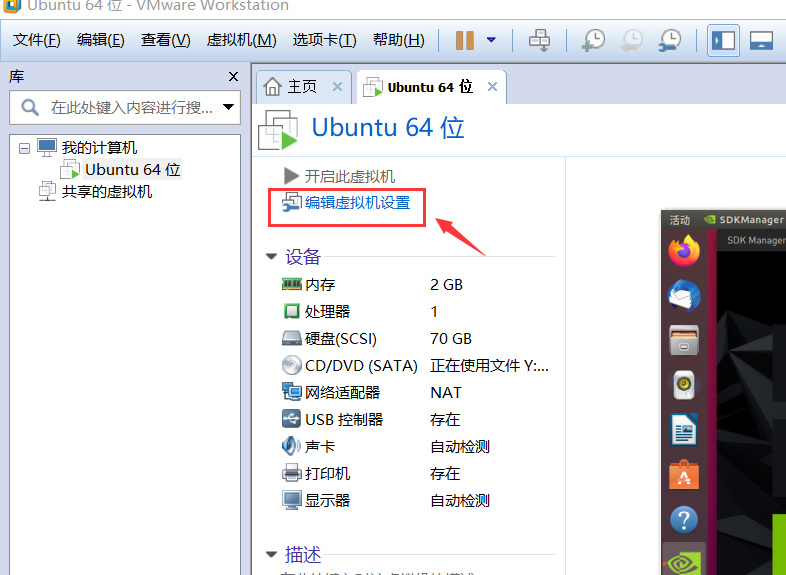Open the library search dropdown arrow

click(x=229, y=107)
